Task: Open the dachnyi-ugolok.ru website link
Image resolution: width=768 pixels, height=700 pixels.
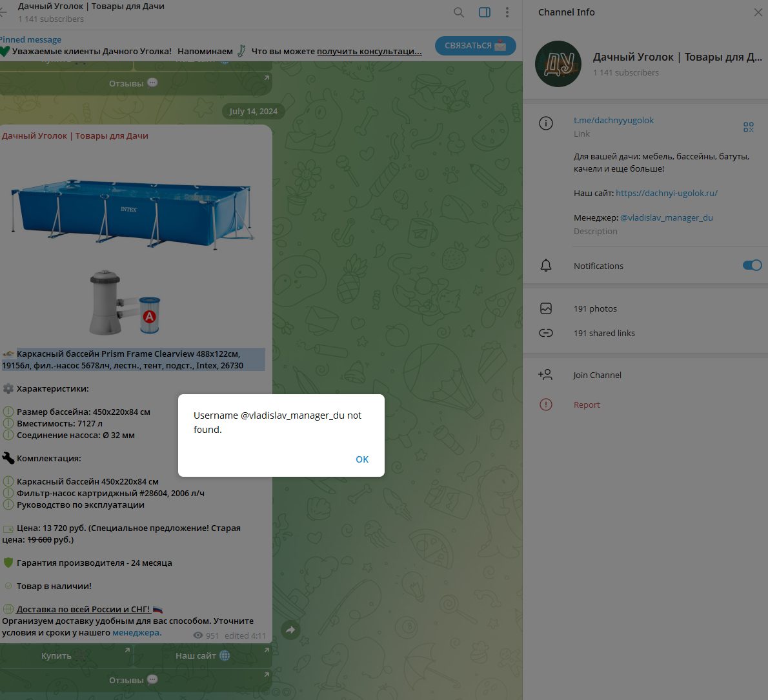Action: click(x=666, y=194)
